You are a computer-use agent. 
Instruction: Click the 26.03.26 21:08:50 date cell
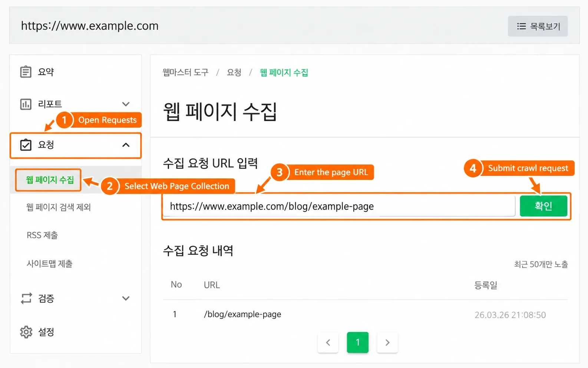tap(510, 315)
